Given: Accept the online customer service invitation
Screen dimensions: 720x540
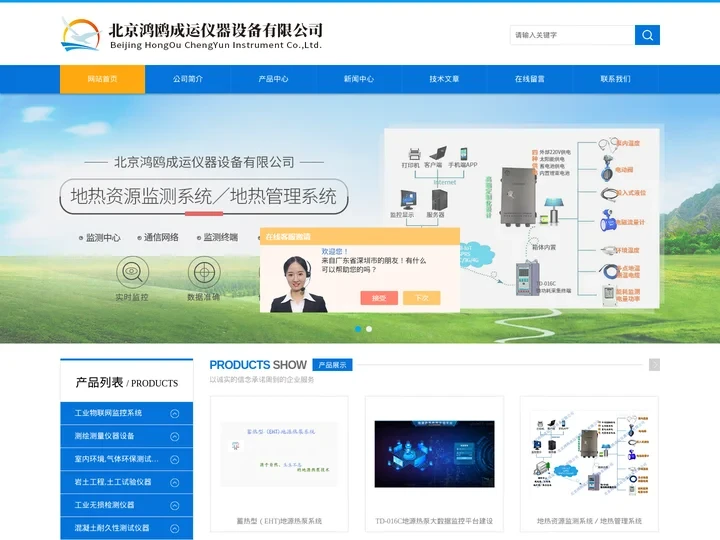Looking at the screenshot, I should pos(379,298).
